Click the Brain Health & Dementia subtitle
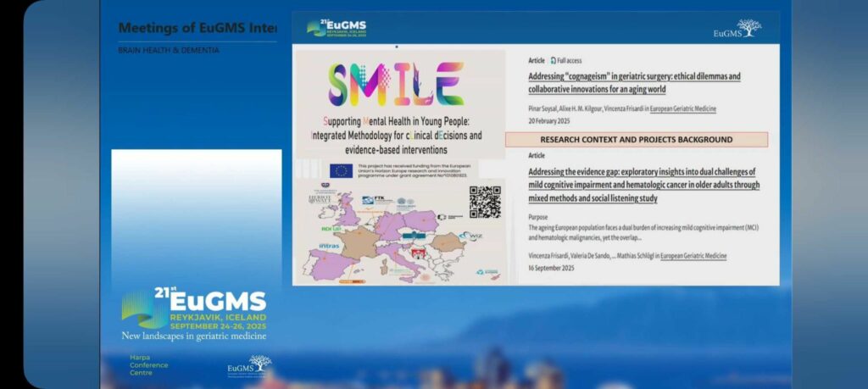 point(169,50)
